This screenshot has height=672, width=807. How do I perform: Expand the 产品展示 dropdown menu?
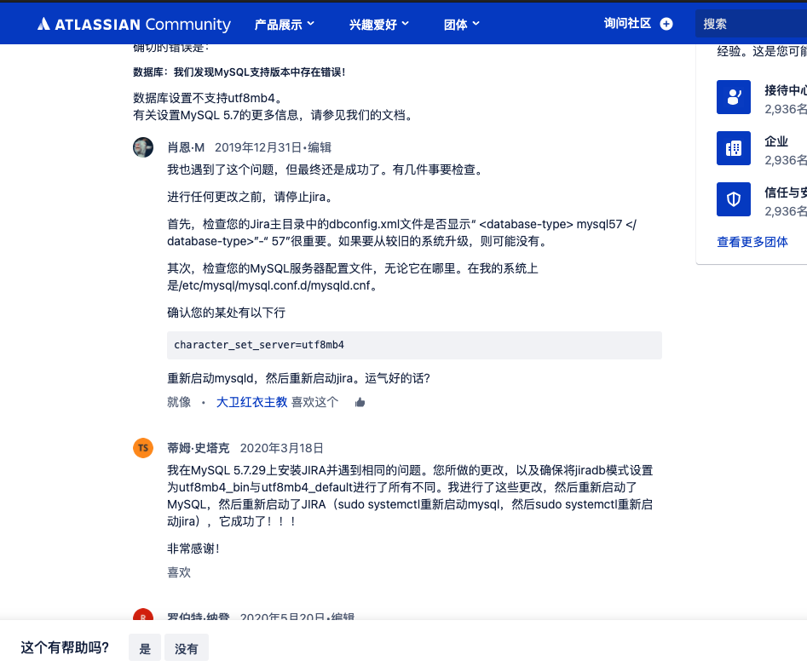point(284,24)
